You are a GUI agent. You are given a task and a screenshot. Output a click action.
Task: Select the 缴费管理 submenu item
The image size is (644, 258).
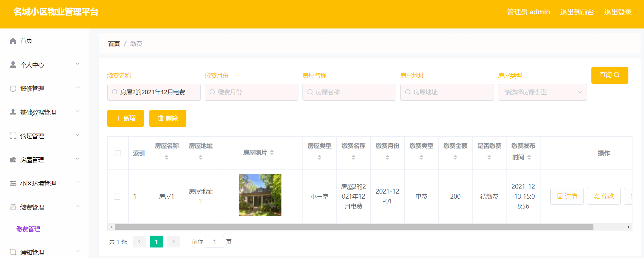point(28,229)
